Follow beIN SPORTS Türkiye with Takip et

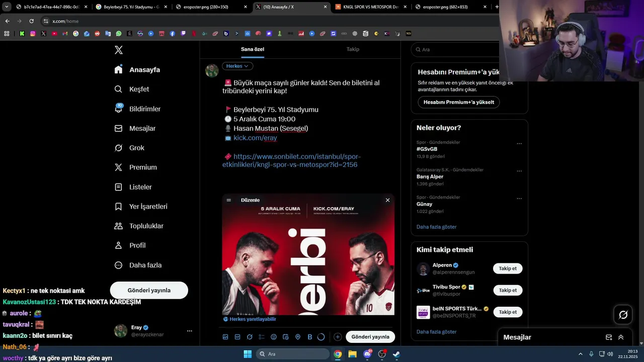(x=508, y=312)
